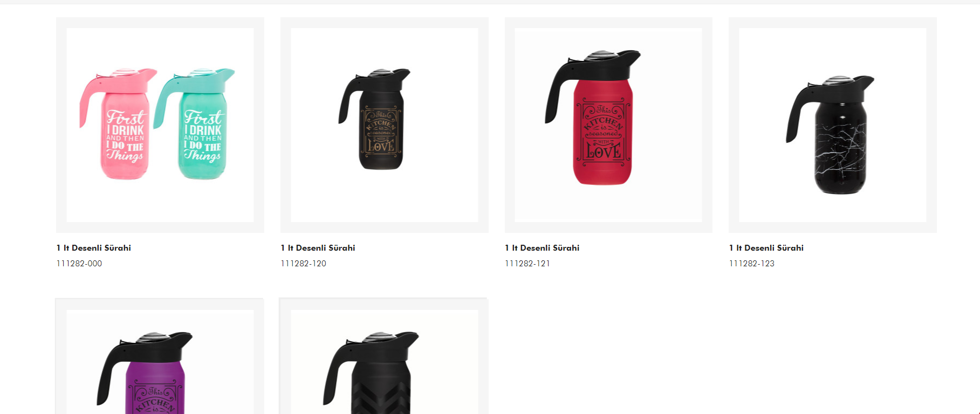Click the 'LOVE' lettering on the red pitcher
Screen dimensions: 980x414
tap(604, 151)
